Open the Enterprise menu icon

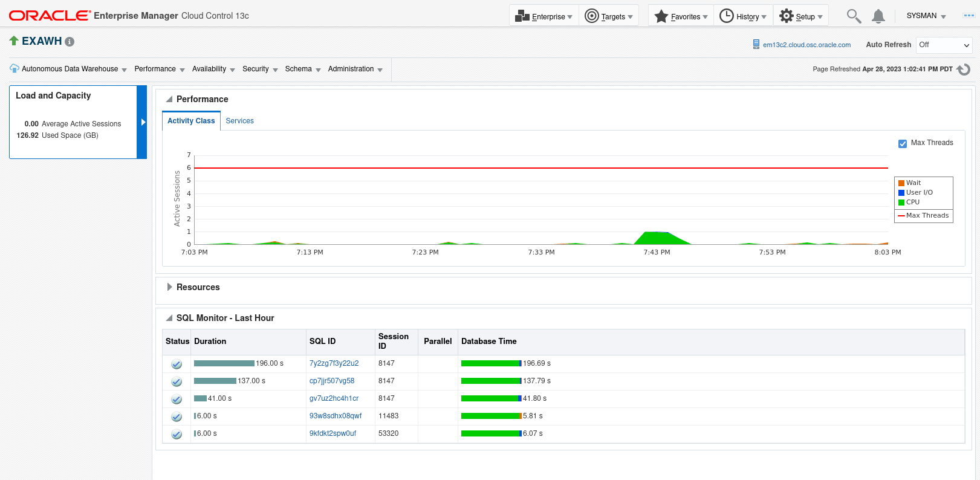(522, 16)
